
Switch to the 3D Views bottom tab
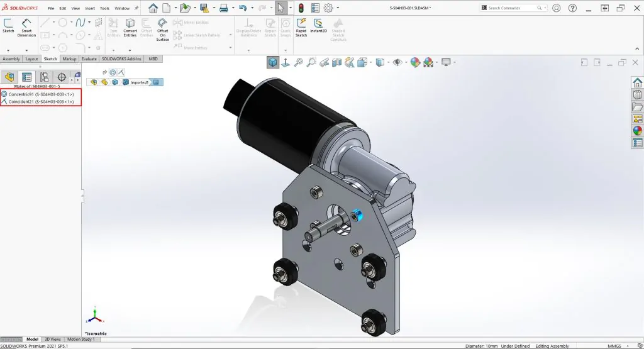pos(53,339)
